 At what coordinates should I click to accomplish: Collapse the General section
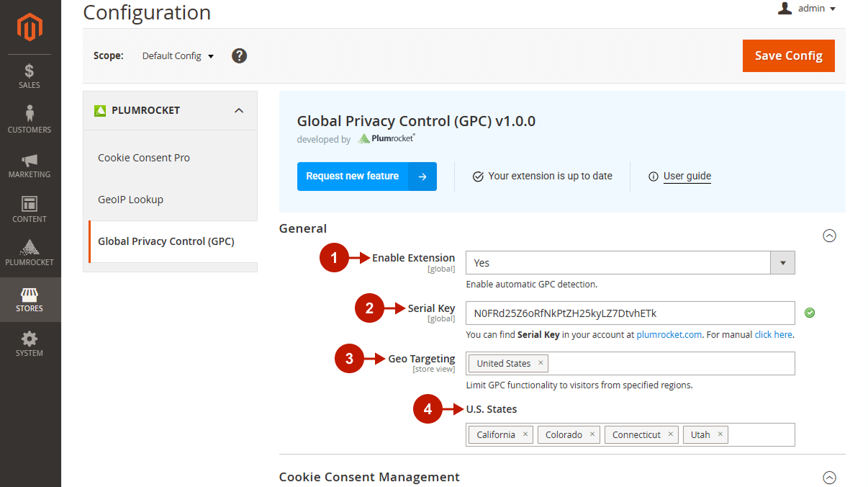(829, 236)
